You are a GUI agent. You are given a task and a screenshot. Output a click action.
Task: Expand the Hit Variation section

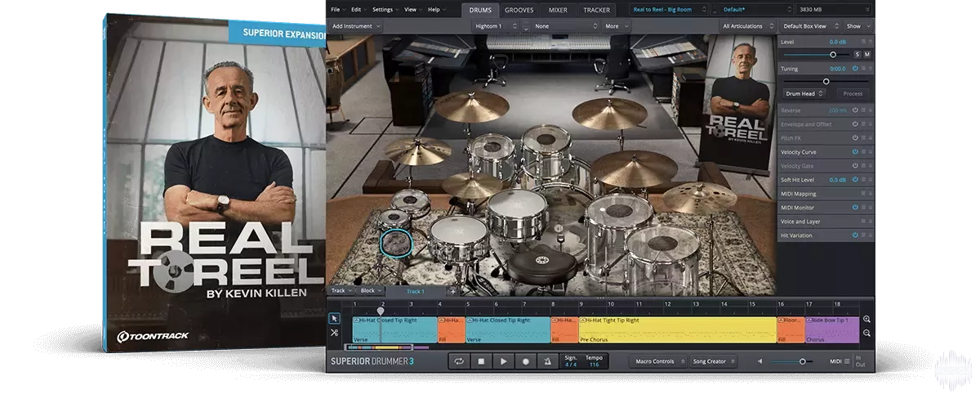coord(871,235)
